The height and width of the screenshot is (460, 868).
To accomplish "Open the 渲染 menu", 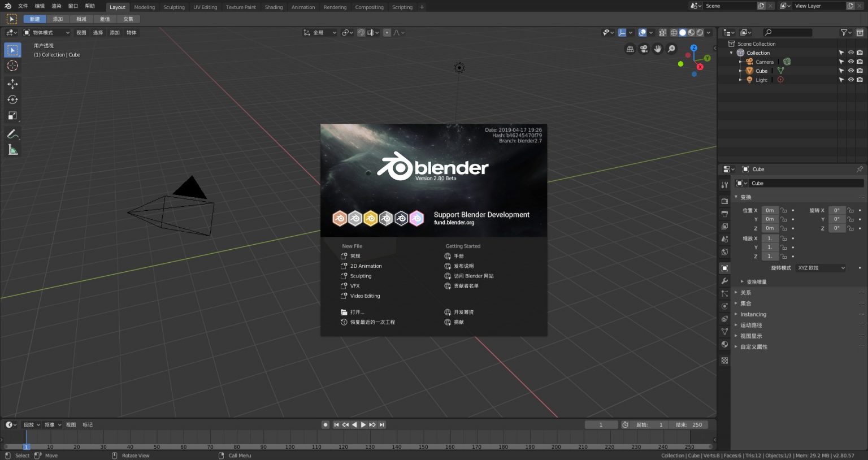I will tap(57, 6).
